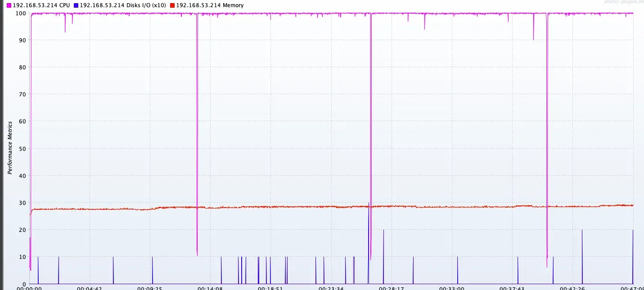
Task: Click the Performance Metrics axis title
Action: (10, 147)
